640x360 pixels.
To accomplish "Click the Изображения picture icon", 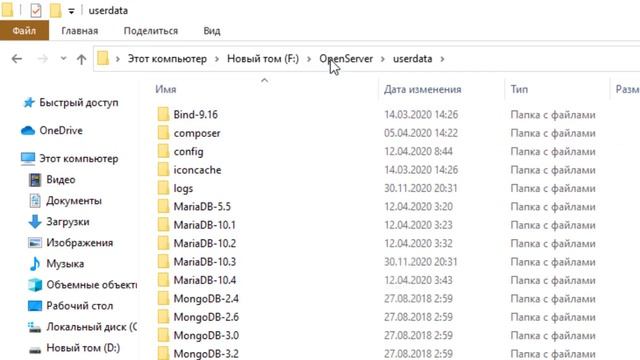I will tap(35, 243).
